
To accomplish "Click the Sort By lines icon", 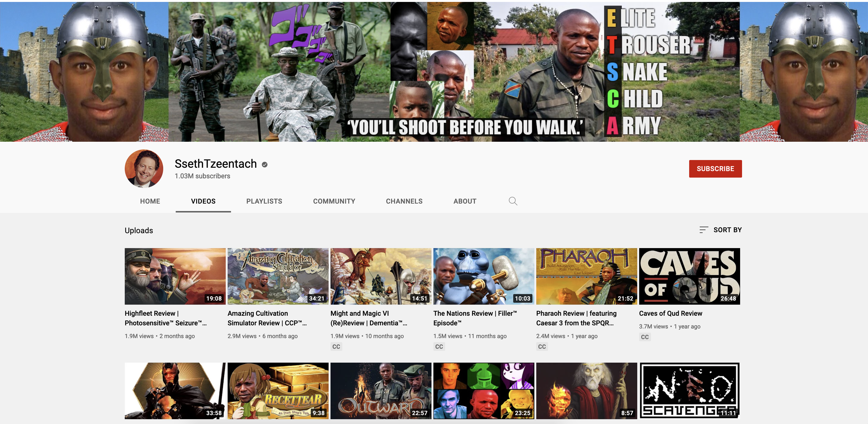I will (x=704, y=230).
